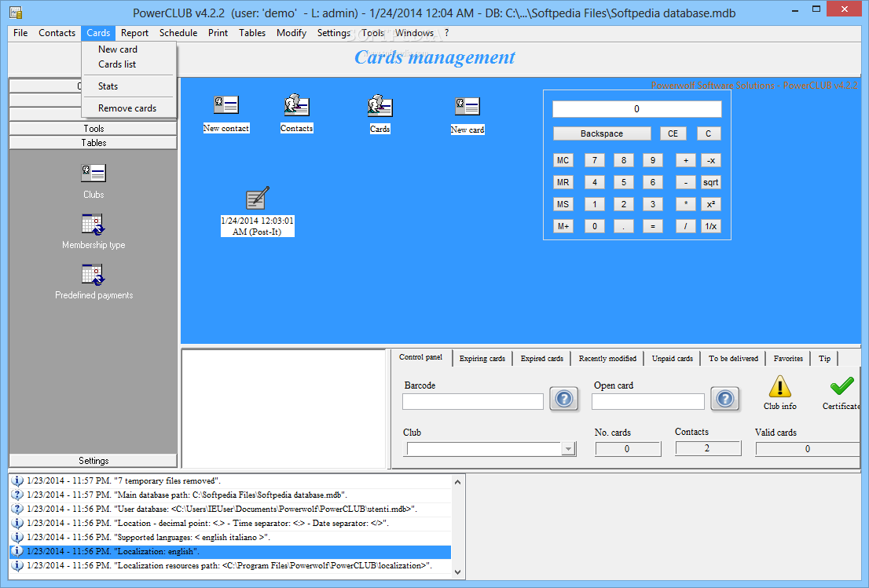
Task: Open the Predefined payments table icon
Action: (x=93, y=275)
